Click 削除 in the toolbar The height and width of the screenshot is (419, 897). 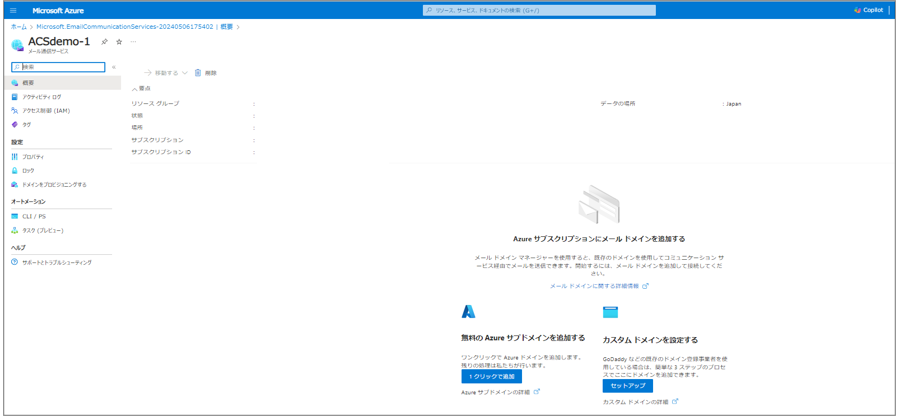(206, 73)
